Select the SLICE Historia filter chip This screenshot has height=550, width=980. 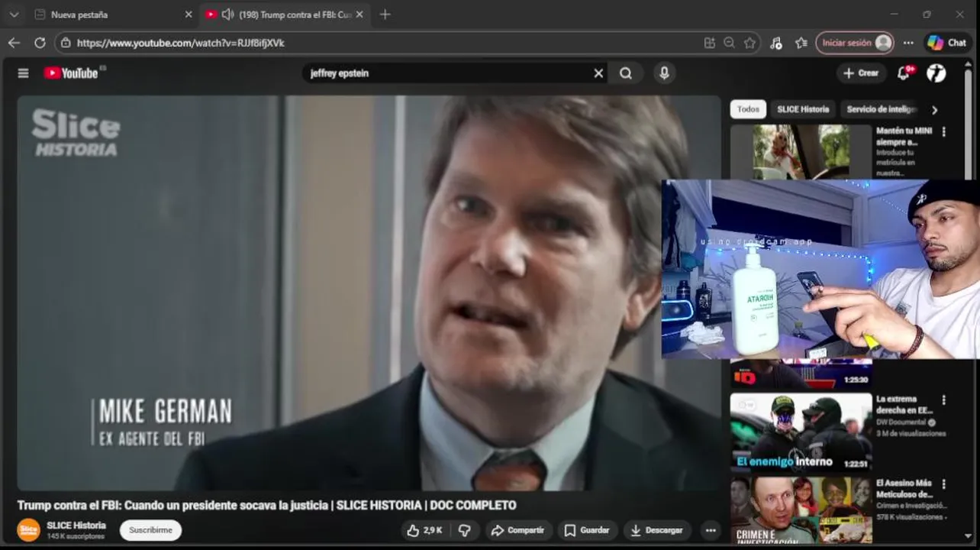tap(803, 109)
